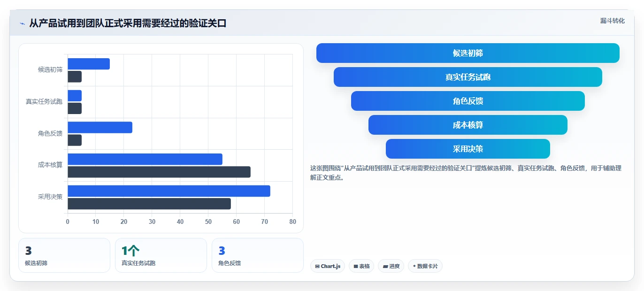Click the 漏斗转化 tag in the header
Viewport: 644px width, 291px height.
[612, 21]
